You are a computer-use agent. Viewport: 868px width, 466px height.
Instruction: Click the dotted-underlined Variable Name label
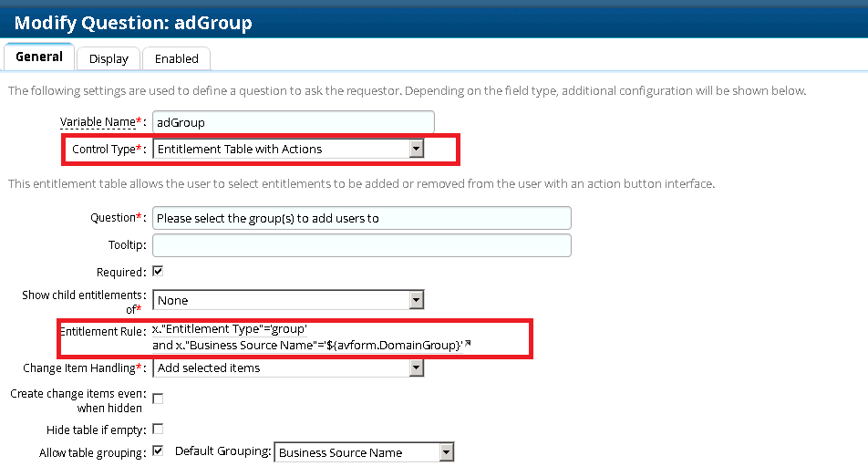pyautogui.click(x=98, y=122)
